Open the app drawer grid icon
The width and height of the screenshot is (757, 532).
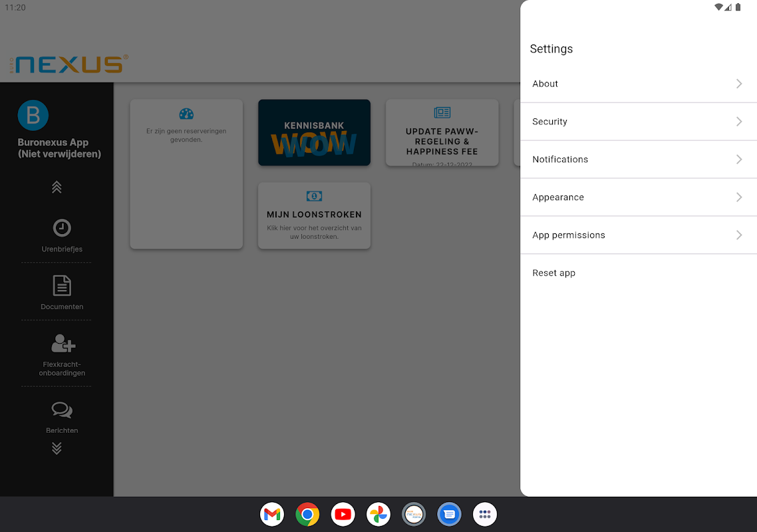485,515
